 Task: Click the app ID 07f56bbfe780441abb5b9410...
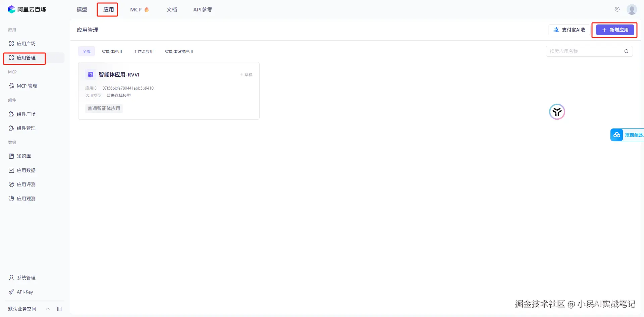pos(129,88)
